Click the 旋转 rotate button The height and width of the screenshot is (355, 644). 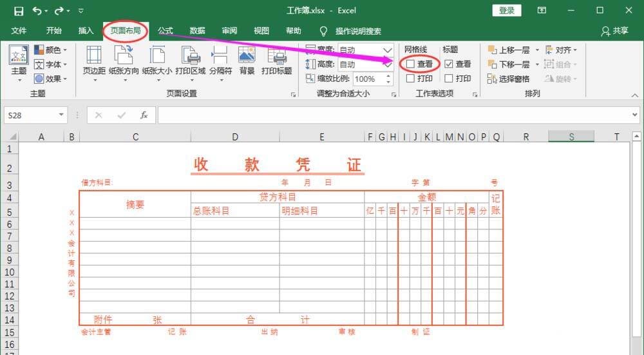click(x=561, y=79)
